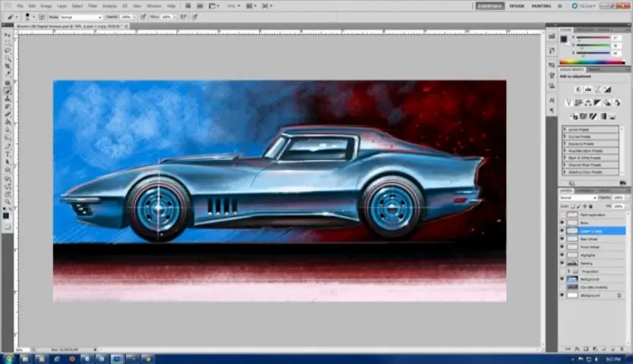Open the File menu
The height and width of the screenshot is (364, 633).
(20, 6)
